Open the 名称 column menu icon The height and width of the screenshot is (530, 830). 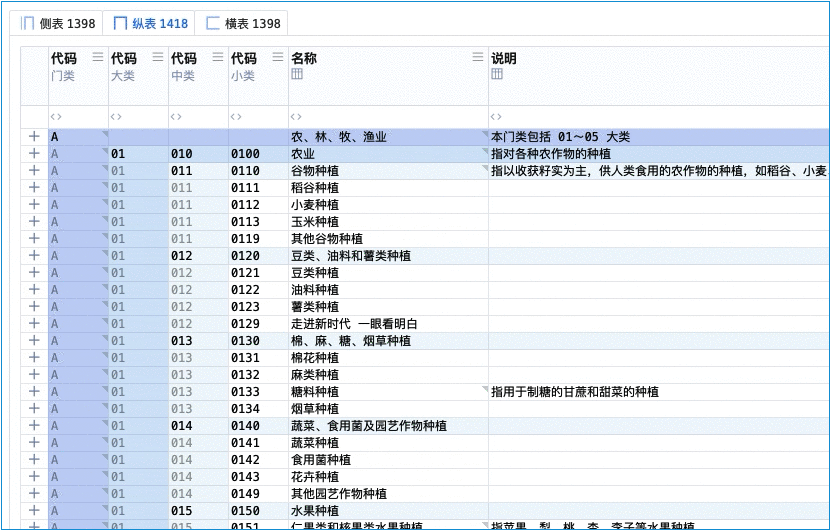tap(477, 58)
